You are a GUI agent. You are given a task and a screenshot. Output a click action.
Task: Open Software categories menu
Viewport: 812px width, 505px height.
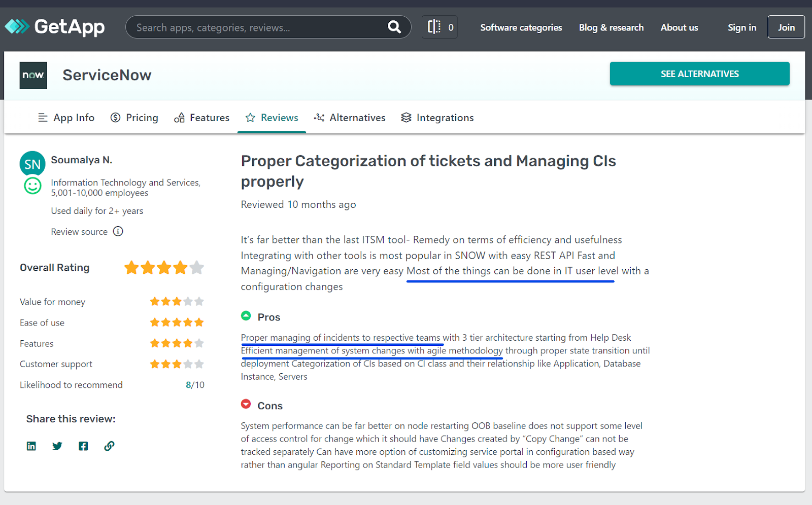[x=521, y=27]
